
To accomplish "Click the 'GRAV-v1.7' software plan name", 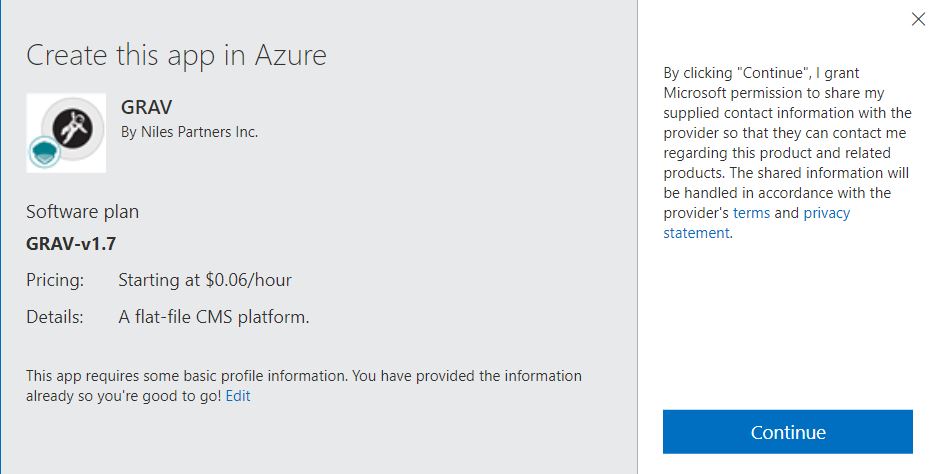I will click(71, 244).
